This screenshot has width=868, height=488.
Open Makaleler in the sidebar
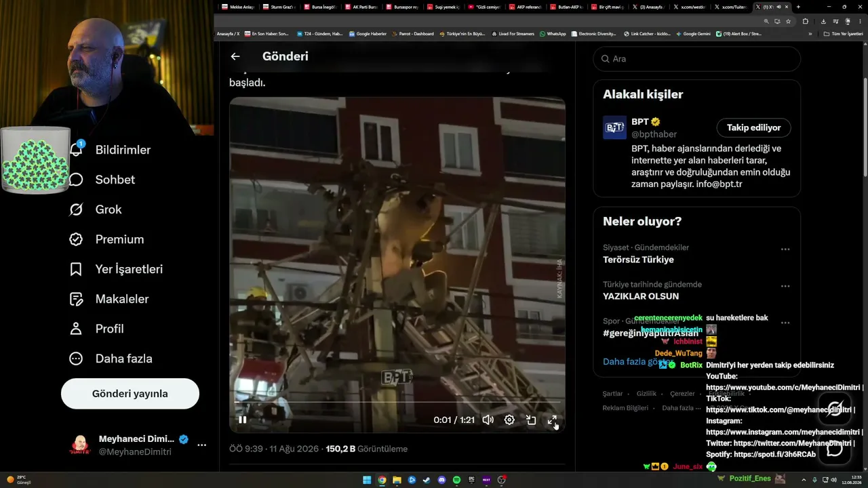[109, 299]
